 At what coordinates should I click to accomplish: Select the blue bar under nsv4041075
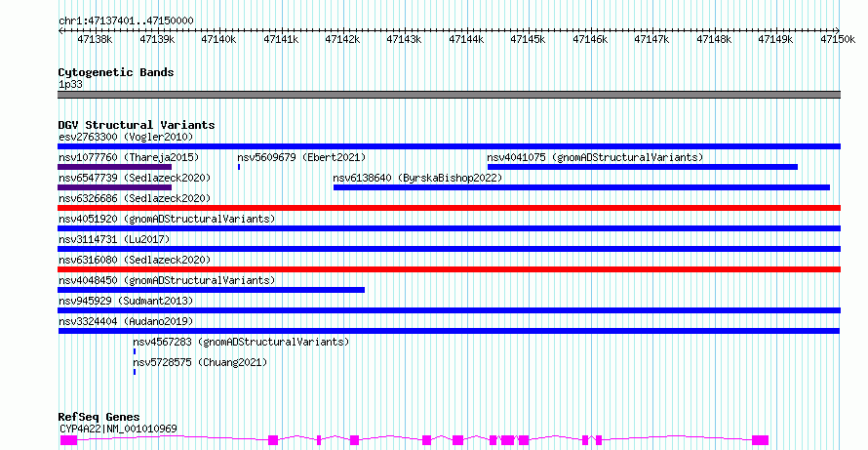point(643,167)
